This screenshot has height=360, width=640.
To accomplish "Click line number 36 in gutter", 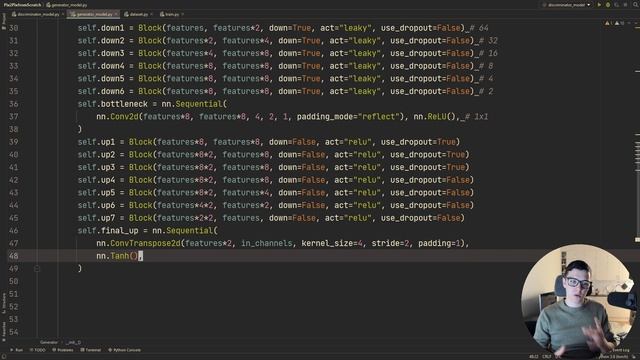I will tap(13, 104).
